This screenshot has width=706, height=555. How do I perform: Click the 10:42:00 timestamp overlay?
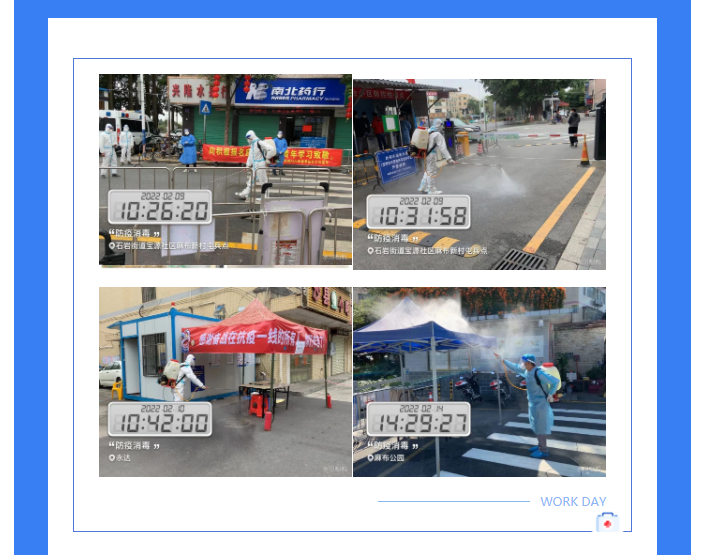(x=160, y=419)
